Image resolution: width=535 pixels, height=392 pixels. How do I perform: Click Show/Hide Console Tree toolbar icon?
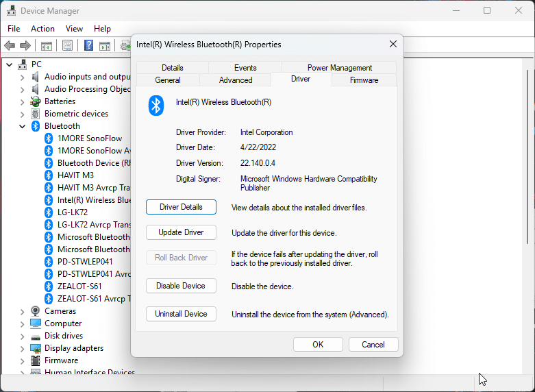click(47, 45)
